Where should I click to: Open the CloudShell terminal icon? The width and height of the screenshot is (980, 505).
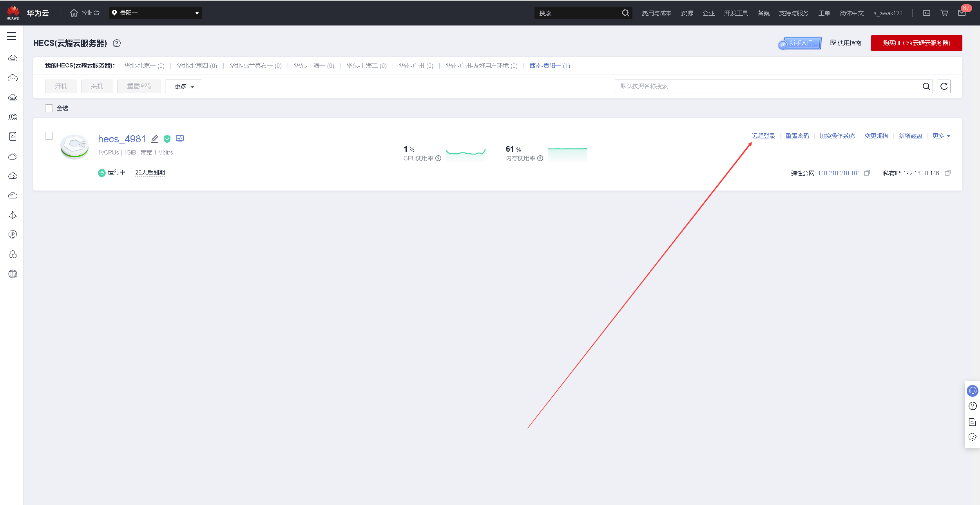click(x=926, y=13)
